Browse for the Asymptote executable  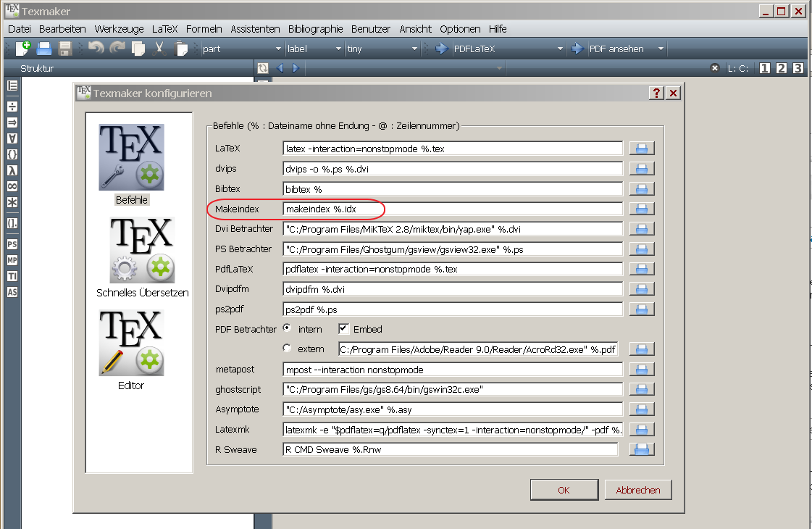(x=642, y=409)
